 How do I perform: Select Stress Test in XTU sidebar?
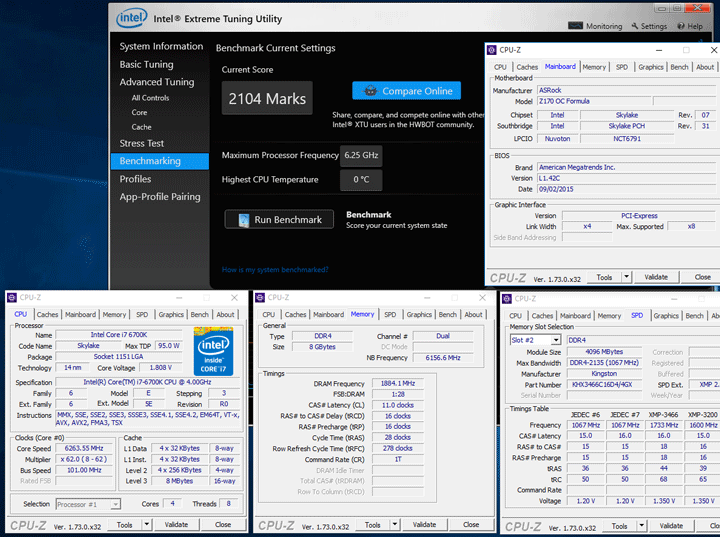coord(141,143)
